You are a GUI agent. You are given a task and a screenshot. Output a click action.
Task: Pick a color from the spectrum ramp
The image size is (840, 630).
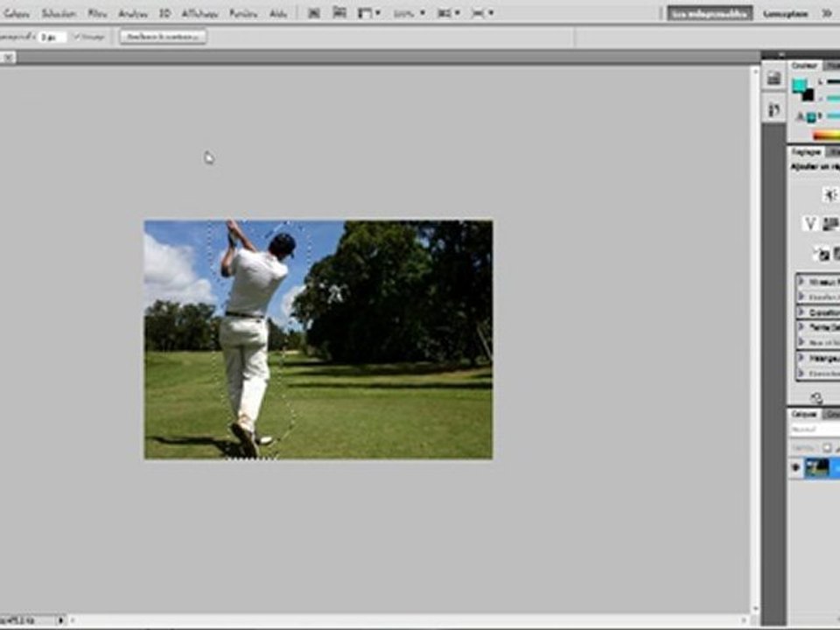[x=825, y=136]
